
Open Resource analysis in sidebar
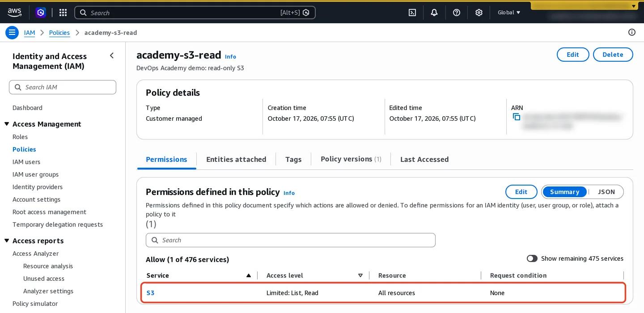point(48,266)
